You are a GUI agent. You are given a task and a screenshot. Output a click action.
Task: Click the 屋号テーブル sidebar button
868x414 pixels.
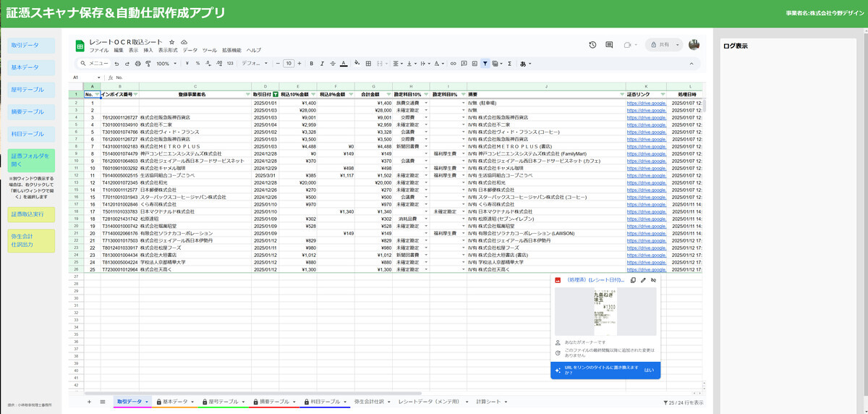[x=30, y=90]
